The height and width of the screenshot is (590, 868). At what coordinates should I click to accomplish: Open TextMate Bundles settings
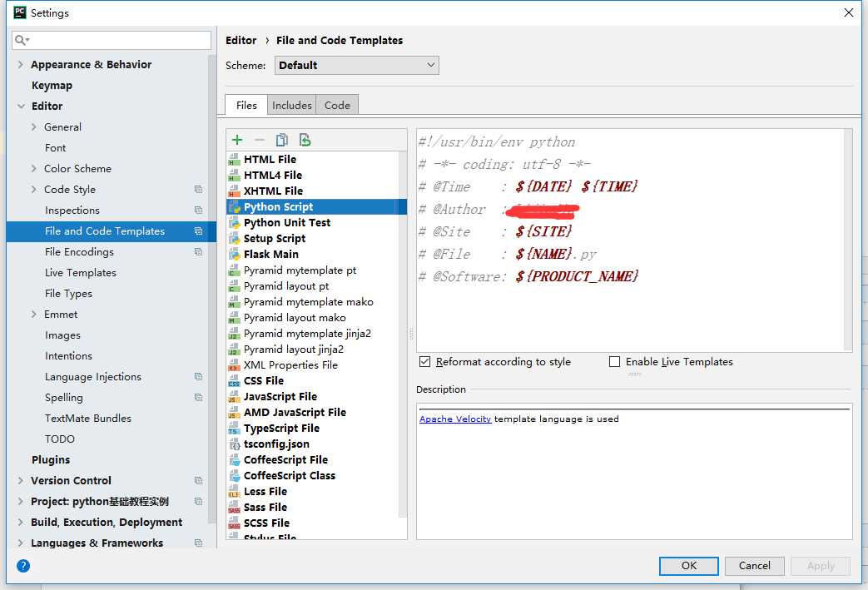tap(88, 419)
